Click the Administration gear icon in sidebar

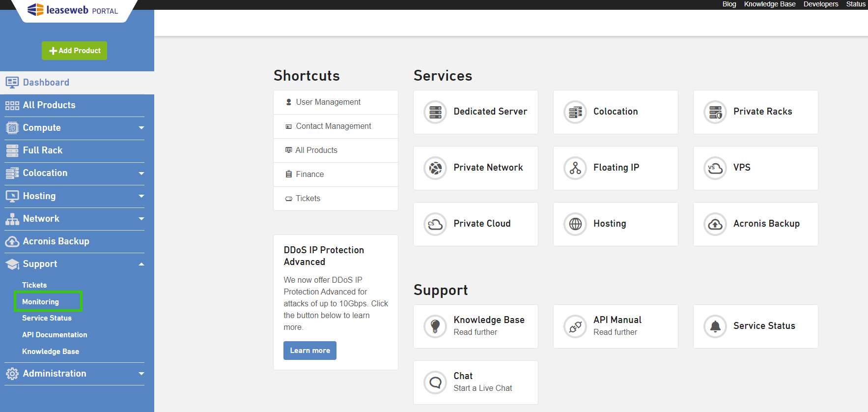tap(12, 374)
